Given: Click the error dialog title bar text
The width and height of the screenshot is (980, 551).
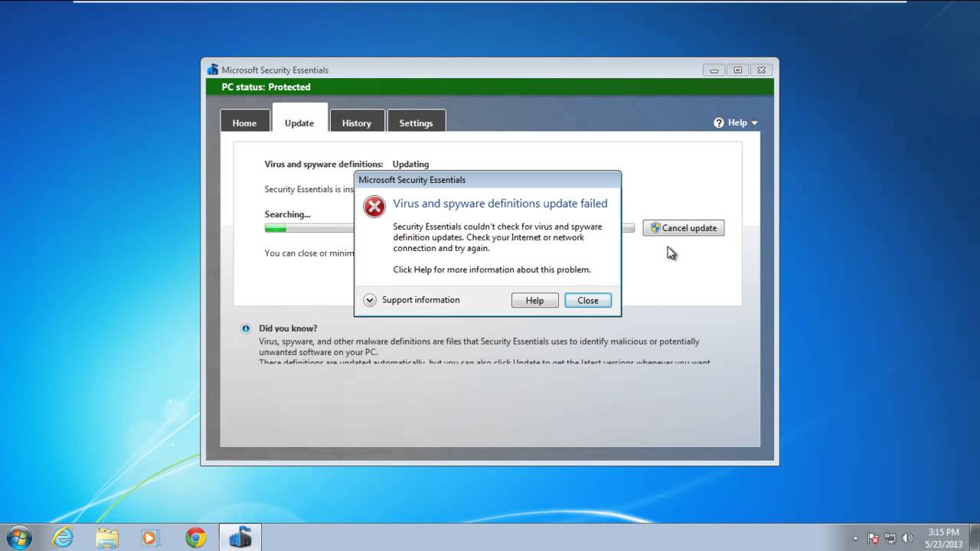Looking at the screenshot, I should (412, 180).
